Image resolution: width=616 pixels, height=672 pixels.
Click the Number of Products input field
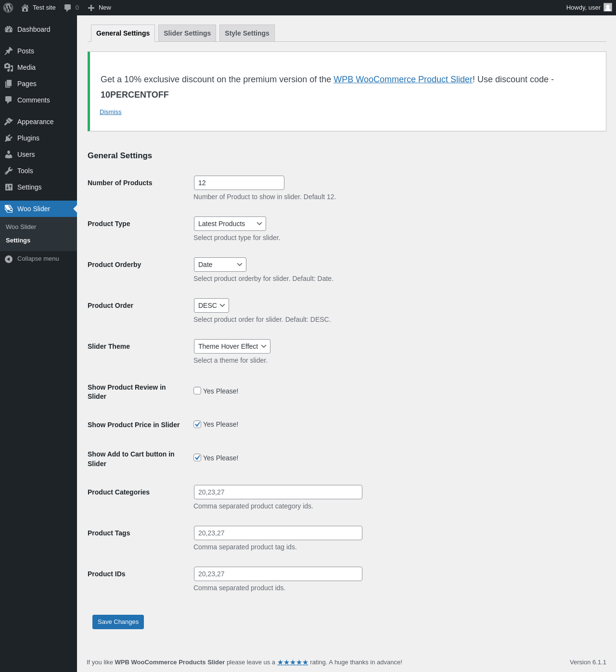pyautogui.click(x=239, y=183)
